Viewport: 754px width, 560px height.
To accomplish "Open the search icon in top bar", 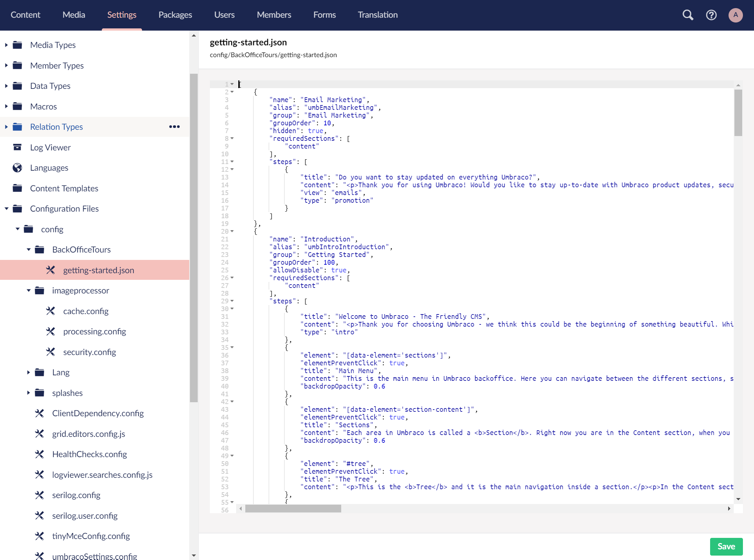I will [688, 15].
